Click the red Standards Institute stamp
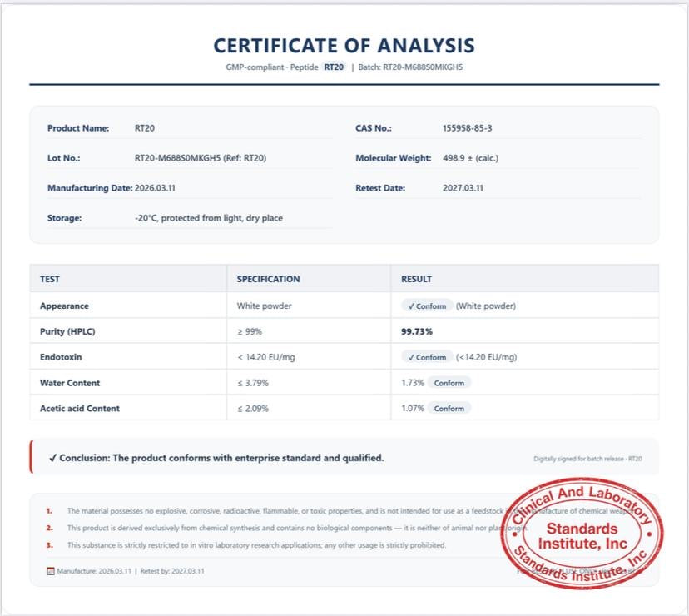The height and width of the screenshot is (616, 689). click(x=582, y=534)
